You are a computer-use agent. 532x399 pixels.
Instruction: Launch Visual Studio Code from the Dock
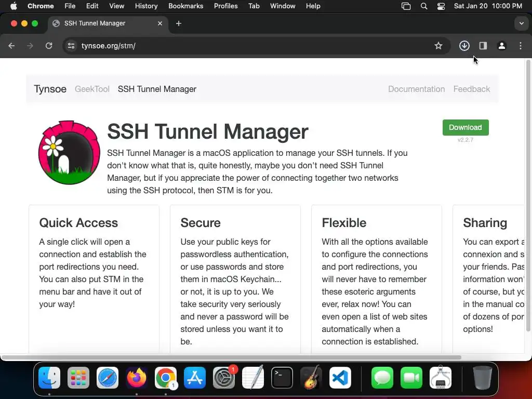(340, 377)
